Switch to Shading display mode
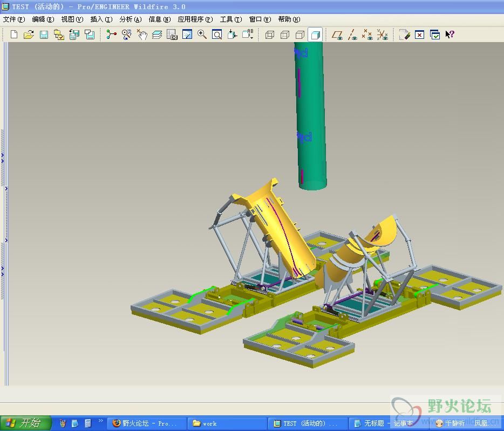This screenshot has width=504, height=431. (x=315, y=35)
